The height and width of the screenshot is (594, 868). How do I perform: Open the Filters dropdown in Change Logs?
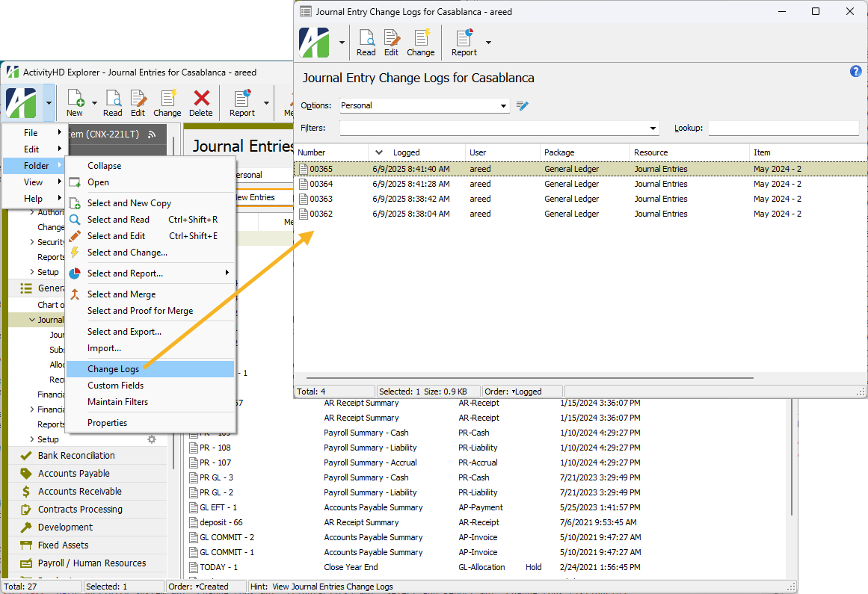653,129
